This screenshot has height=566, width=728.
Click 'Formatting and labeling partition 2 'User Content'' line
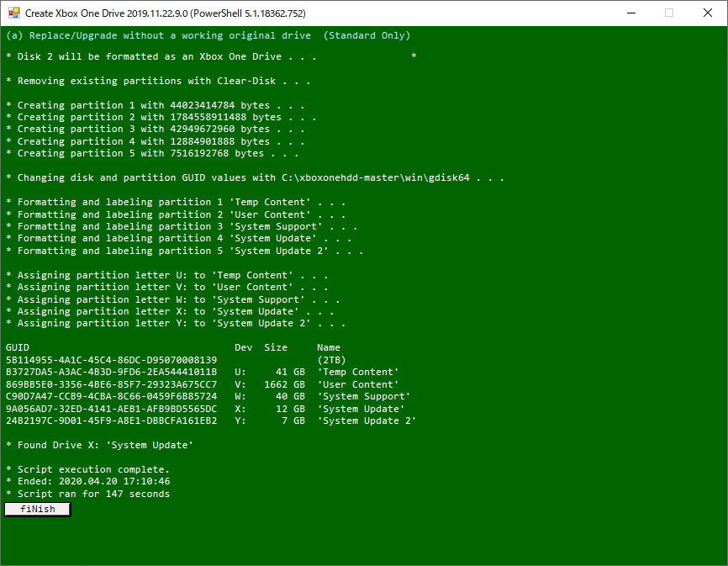(x=176, y=215)
